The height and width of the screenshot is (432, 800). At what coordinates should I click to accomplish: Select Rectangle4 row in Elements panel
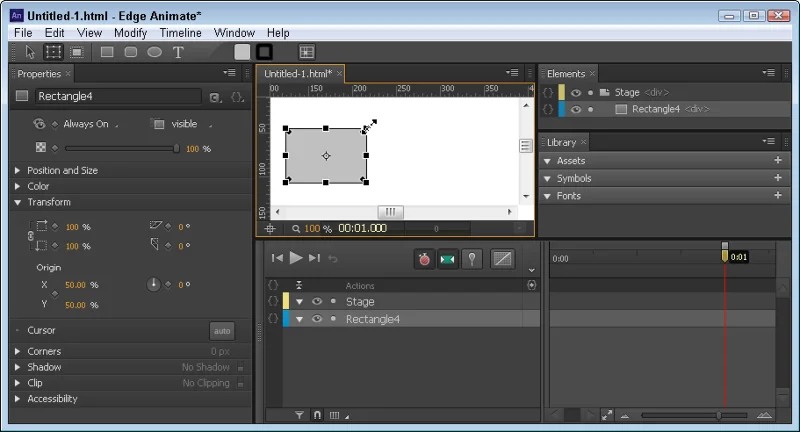(665, 109)
